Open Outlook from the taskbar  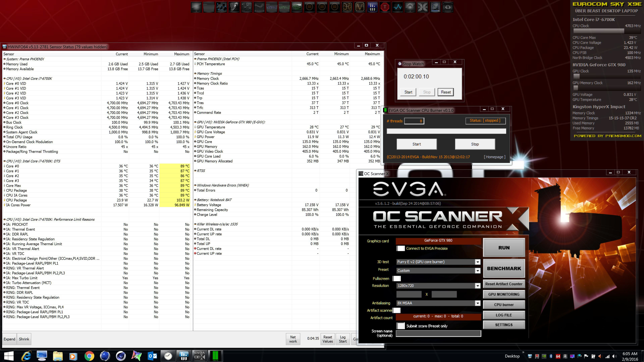coord(152,356)
